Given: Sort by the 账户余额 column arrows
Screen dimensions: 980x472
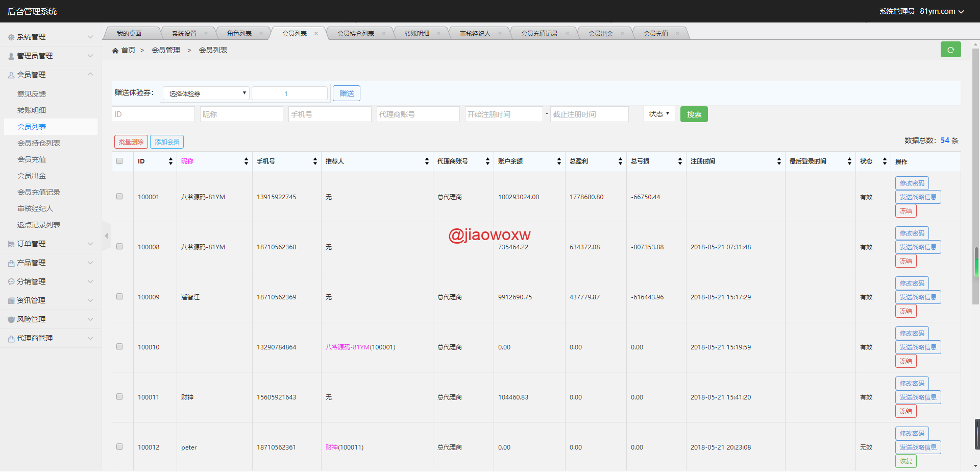Looking at the screenshot, I should pos(559,161).
